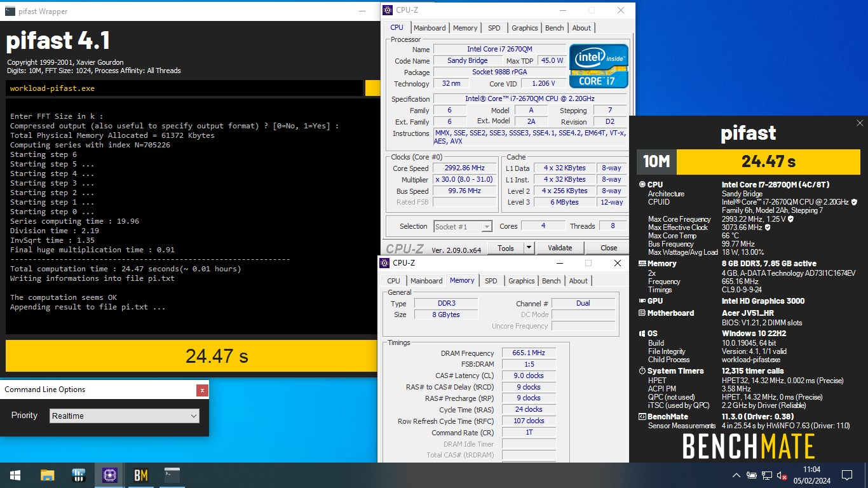Show hidden tray icons chevron
The height and width of the screenshot is (488, 868).
click(736, 475)
